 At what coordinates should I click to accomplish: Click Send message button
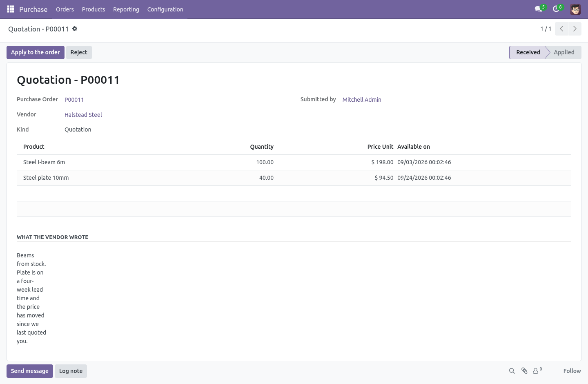click(30, 371)
